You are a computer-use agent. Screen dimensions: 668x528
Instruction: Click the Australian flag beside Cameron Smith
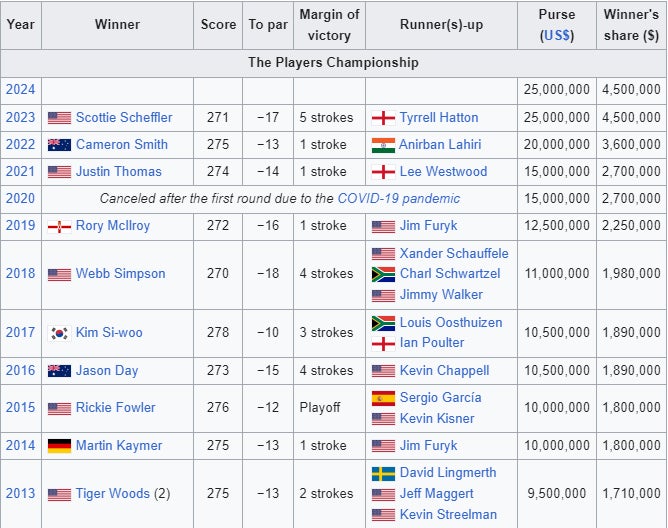click(x=59, y=144)
